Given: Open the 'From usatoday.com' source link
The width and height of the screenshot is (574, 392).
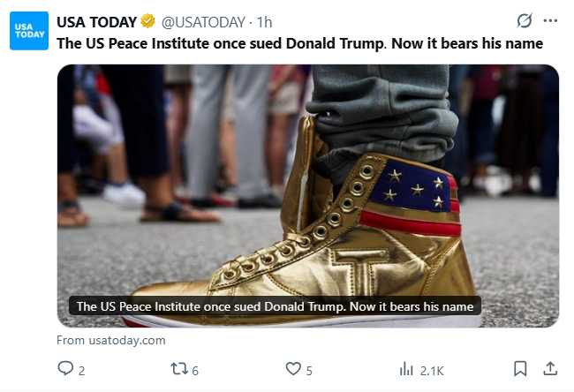Looking at the screenshot, I should pyautogui.click(x=111, y=340).
